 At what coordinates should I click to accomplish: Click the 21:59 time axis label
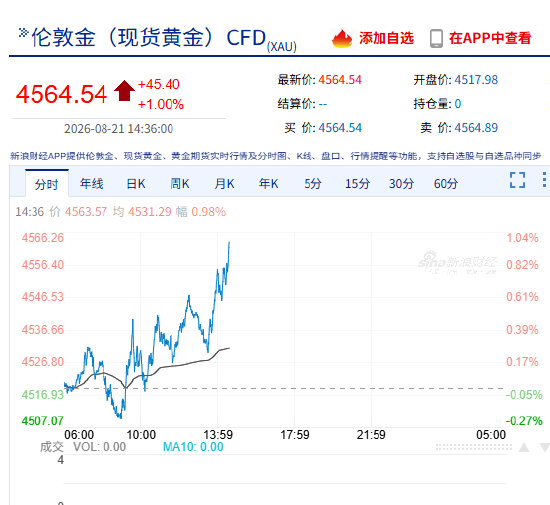click(371, 435)
